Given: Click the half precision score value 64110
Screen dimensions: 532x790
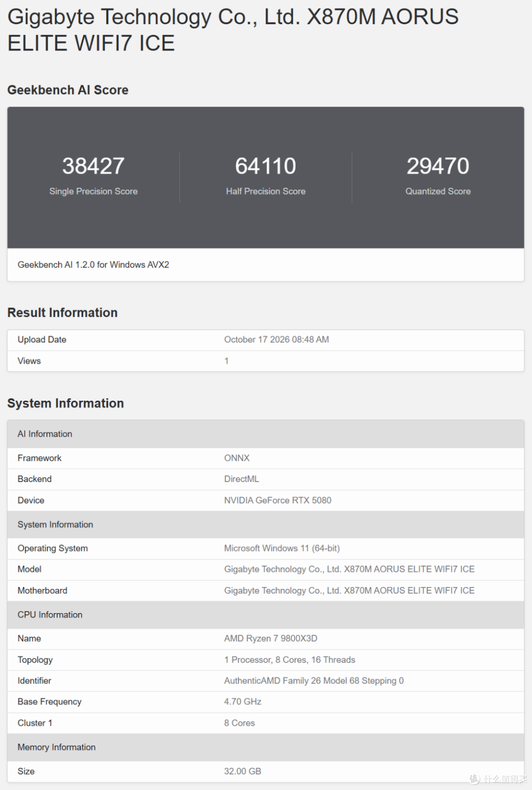Looking at the screenshot, I should tap(266, 166).
